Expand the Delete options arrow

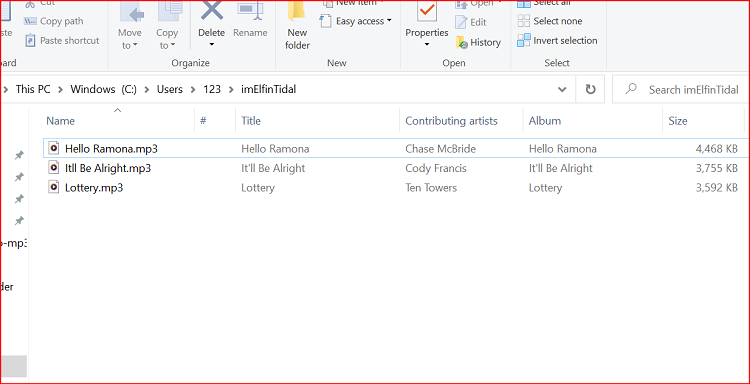click(211, 44)
